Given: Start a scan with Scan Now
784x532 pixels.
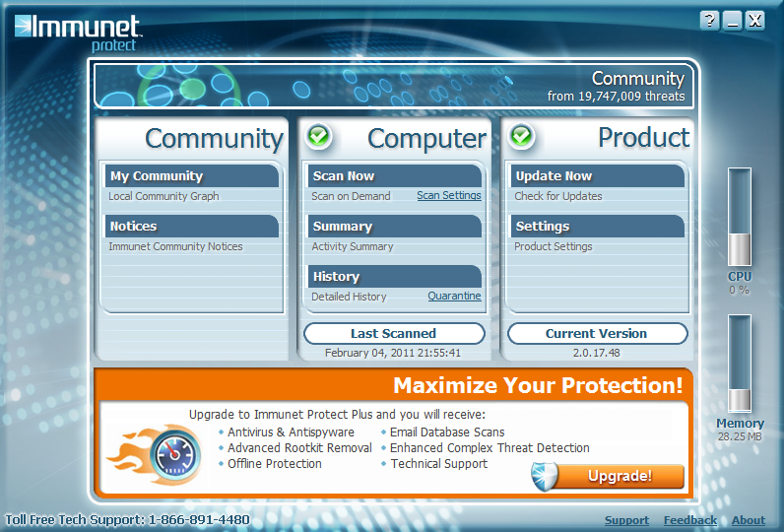Looking at the screenshot, I should tap(395, 176).
